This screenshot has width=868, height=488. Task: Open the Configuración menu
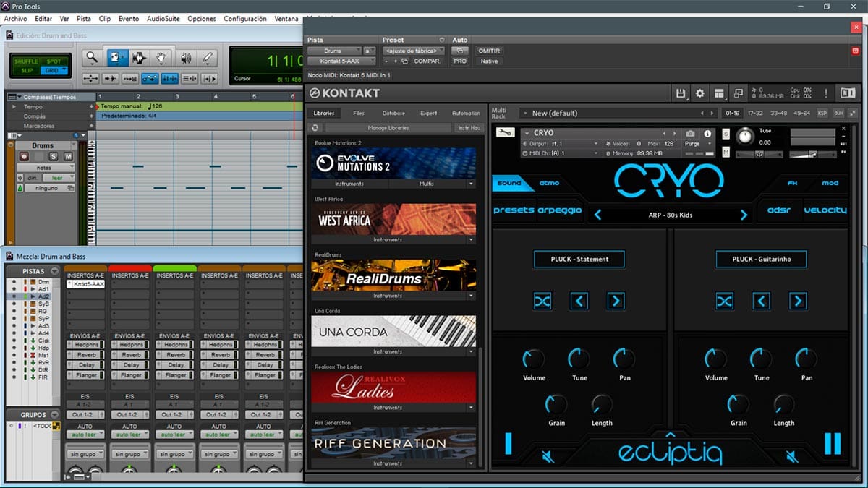245,18
